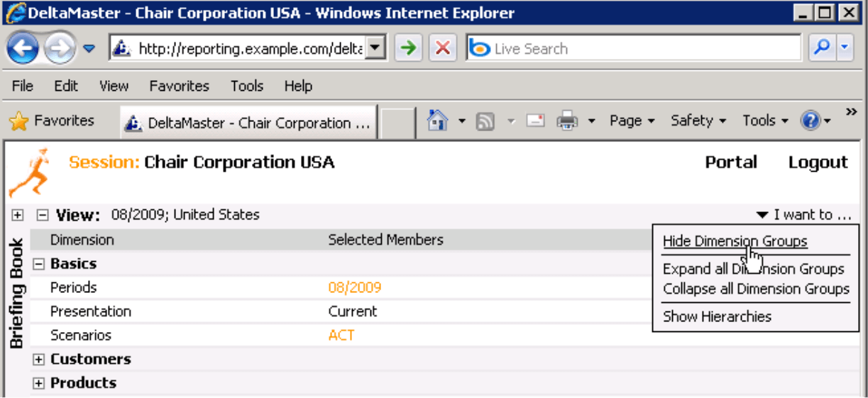Screen dimensions: 868x398
Task: Open the recent pages dropdown arrow
Action: tap(89, 49)
